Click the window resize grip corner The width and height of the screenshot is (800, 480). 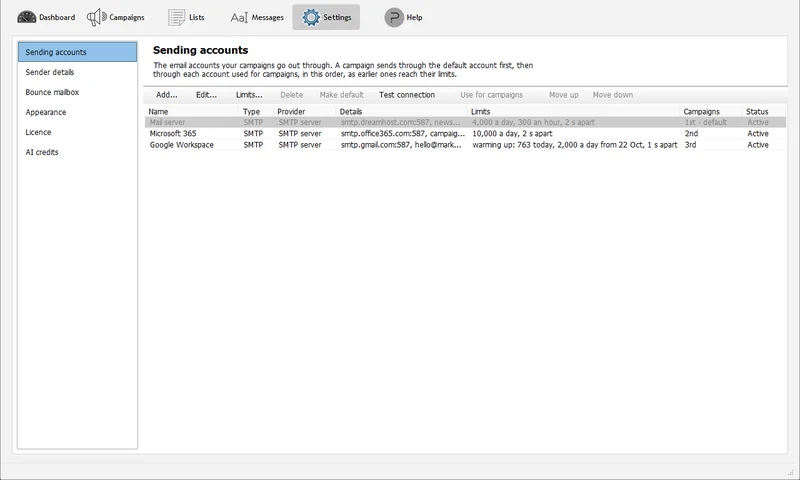pyautogui.click(x=790, y=472)
